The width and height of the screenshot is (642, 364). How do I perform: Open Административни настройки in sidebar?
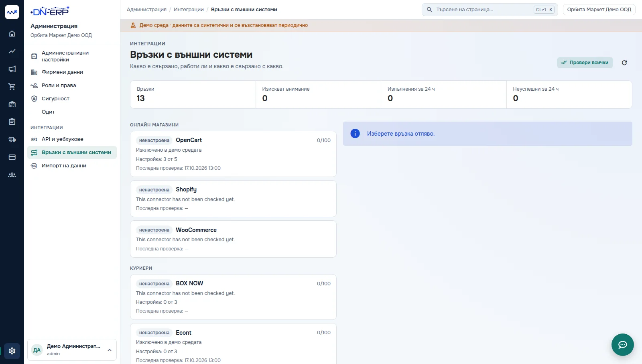tap(72, 56)
